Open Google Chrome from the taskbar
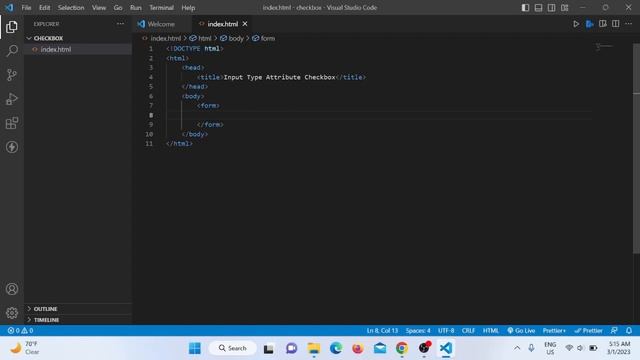640x360 pixels. [402, 348]
